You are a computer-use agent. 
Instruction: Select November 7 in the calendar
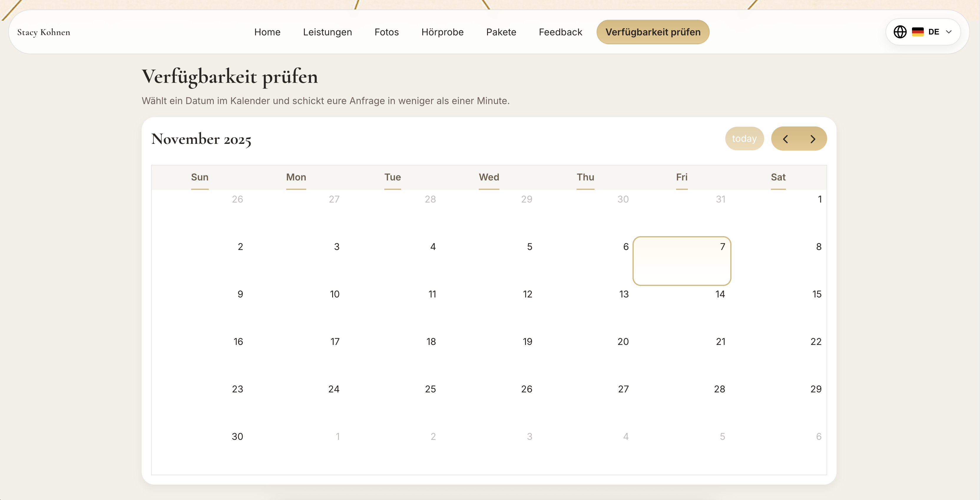pos(682,261)
